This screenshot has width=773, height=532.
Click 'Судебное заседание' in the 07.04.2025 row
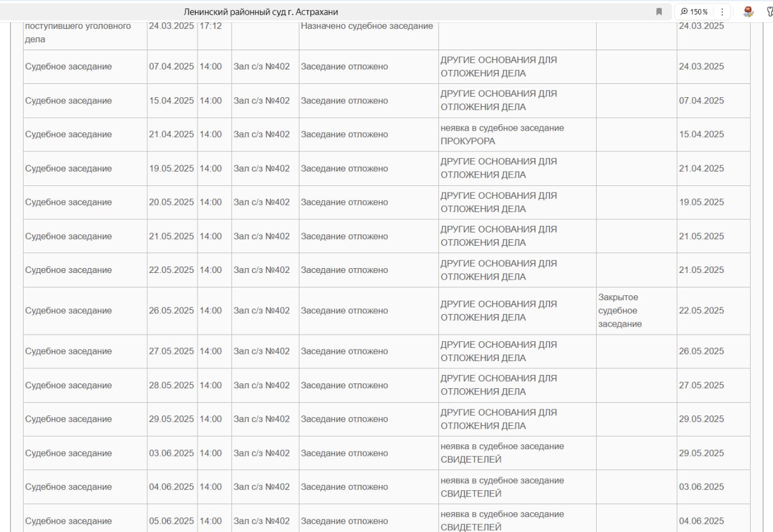(68, 66)
